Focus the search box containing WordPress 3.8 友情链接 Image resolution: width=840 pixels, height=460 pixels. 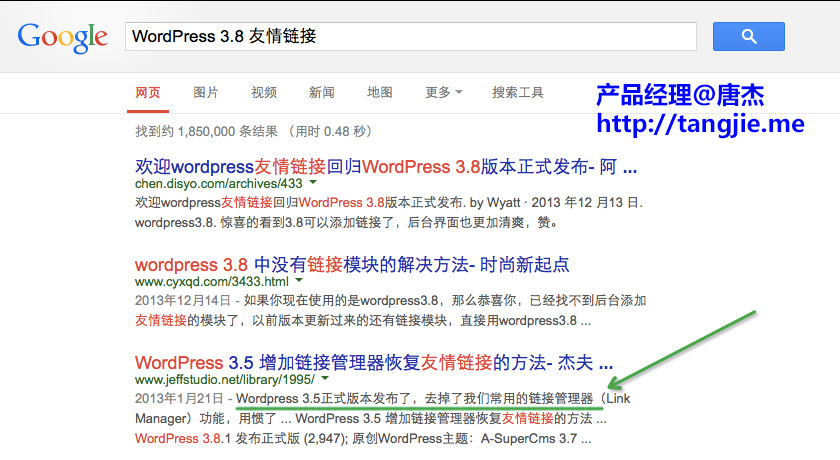tap(411, 36)
